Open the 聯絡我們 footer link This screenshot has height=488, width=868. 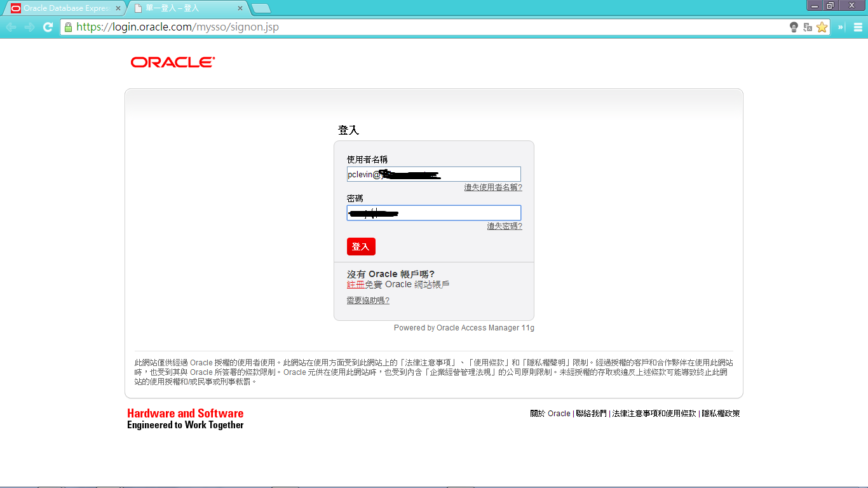coord(591,414)
